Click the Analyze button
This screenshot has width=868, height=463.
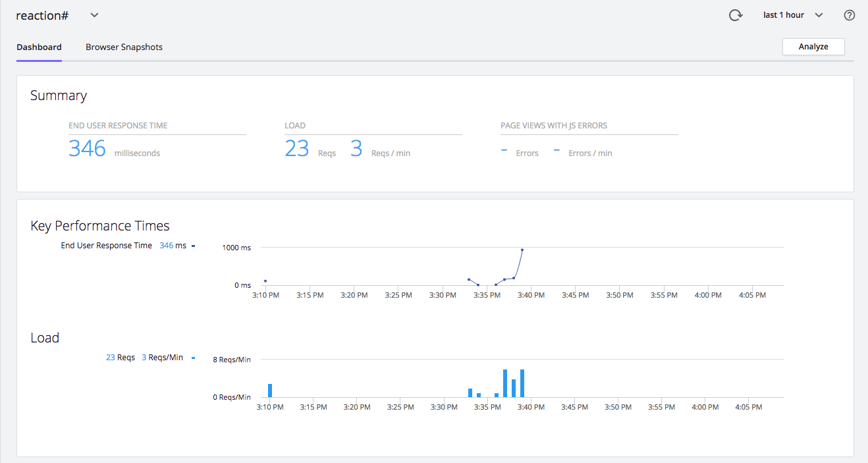click(x=813, y=47)
